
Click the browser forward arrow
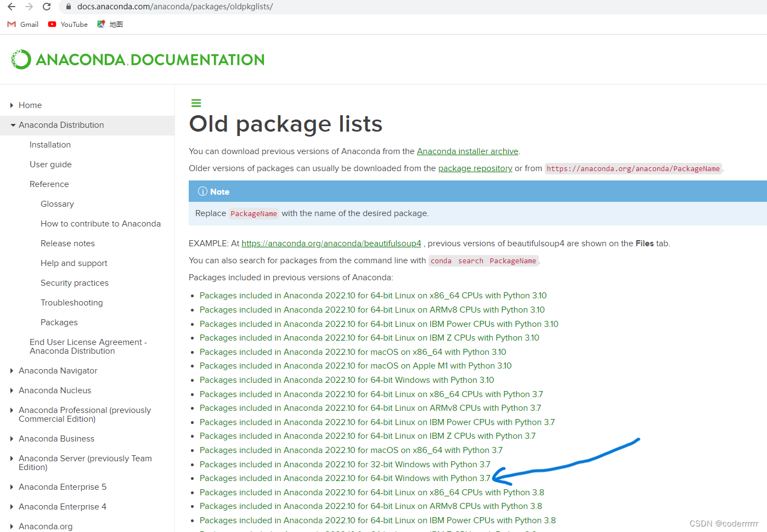29,7
